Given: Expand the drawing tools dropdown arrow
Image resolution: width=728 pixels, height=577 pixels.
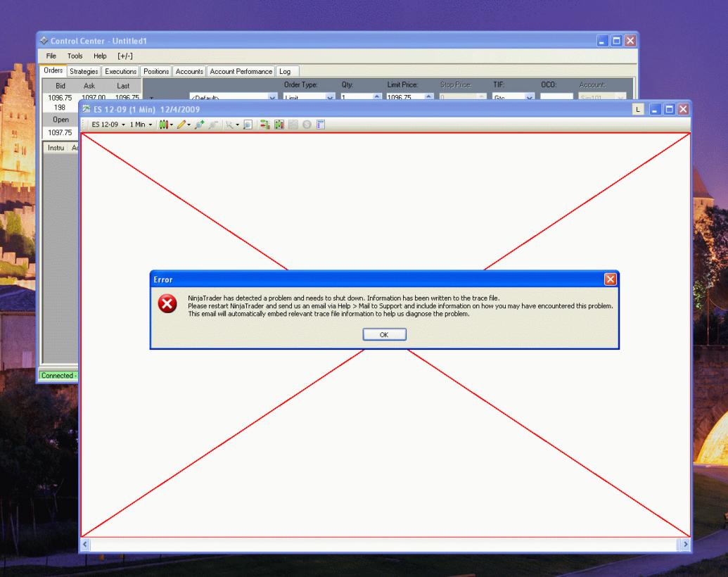Looking at the screenshot, I should (189, 125).
